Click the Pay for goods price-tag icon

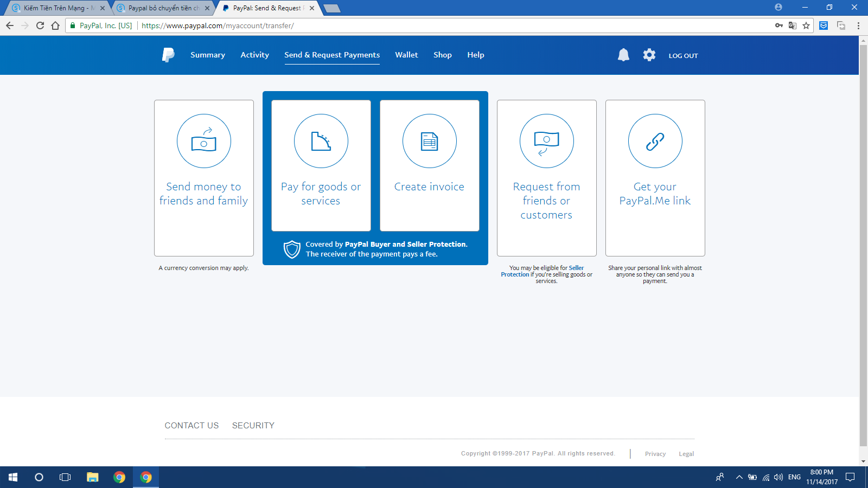tap(321, 141)
